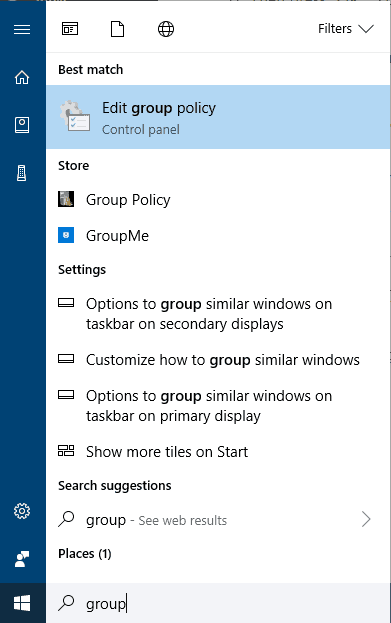The image size is (391, 623).
Task: Open GroupMe store result
Action: pyautogui.click(x=218, y=236)
